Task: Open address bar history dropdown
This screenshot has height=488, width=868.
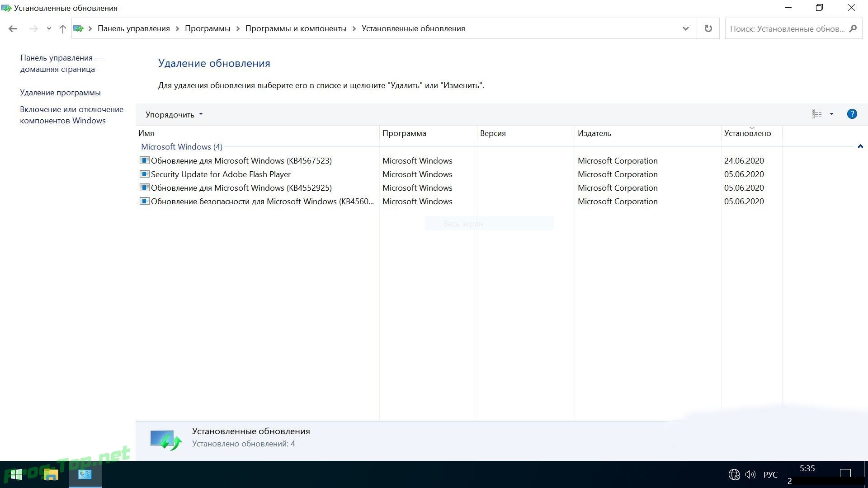Action: 685,28
